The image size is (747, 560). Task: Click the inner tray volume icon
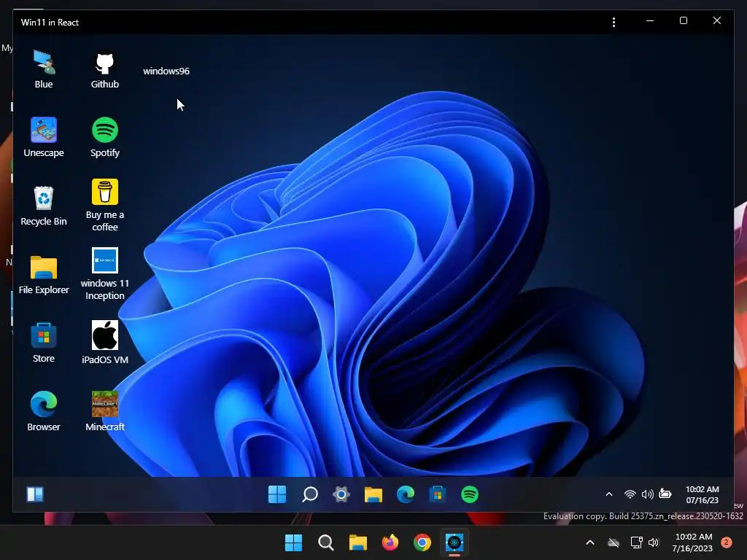648,494
